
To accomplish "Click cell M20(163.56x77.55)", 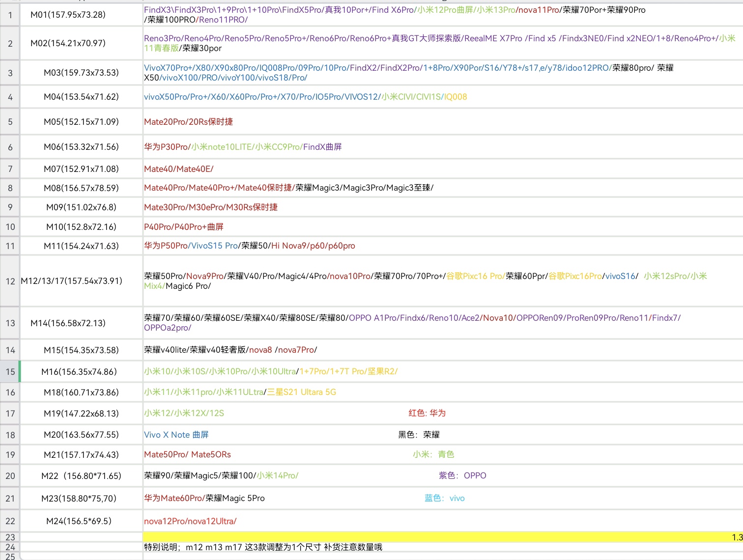I will (81, 435).
